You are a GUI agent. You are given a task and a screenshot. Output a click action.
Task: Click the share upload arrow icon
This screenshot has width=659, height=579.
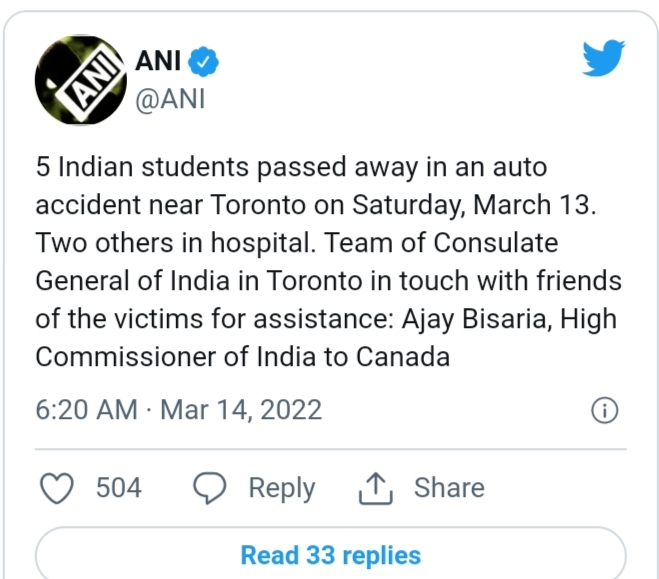click(373, 488)
